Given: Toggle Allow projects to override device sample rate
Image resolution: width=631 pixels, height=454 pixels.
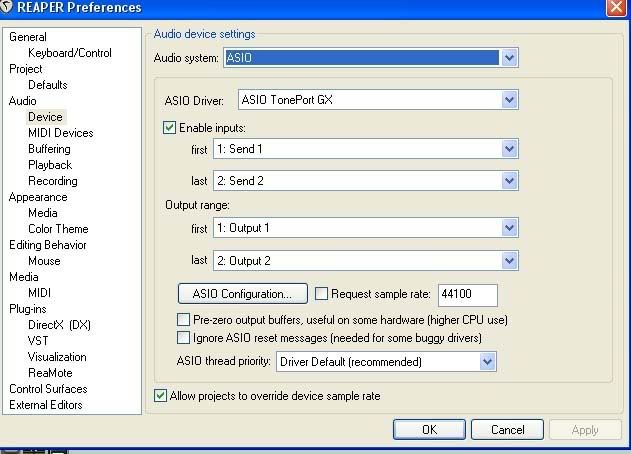Looking at the screenshot, I should tap(160, 395).
